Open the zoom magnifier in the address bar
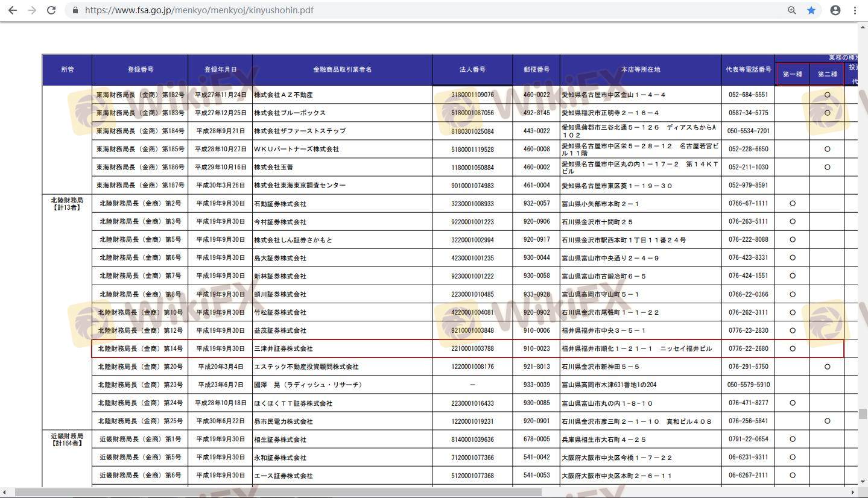This screenshot has width=868, height=498. (x=791, y=10)
